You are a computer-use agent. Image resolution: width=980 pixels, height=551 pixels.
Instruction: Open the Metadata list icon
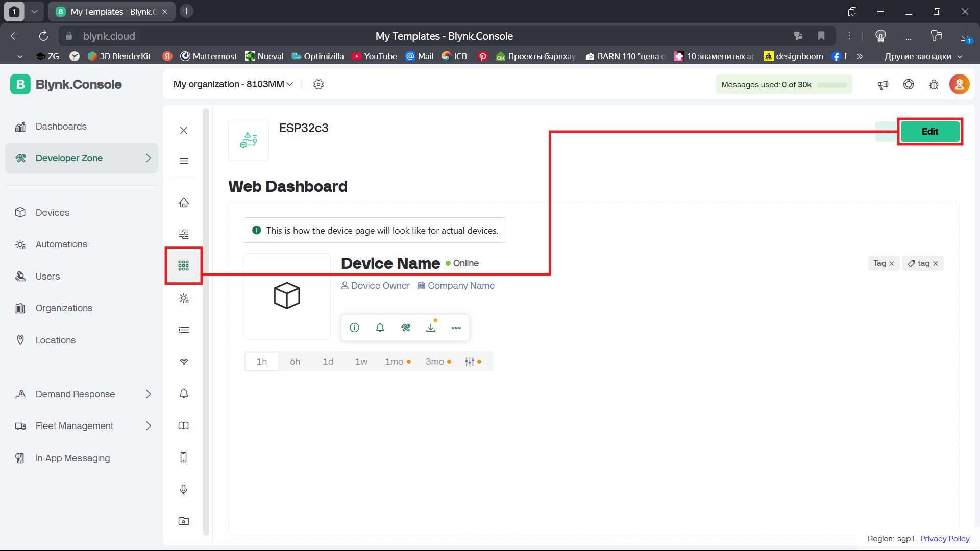[x=184, y=330]
